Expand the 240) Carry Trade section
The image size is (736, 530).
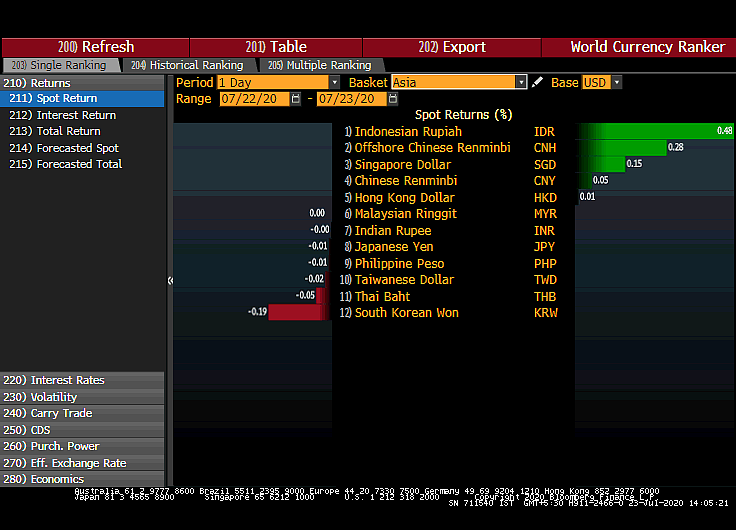[x=82, y=413]
